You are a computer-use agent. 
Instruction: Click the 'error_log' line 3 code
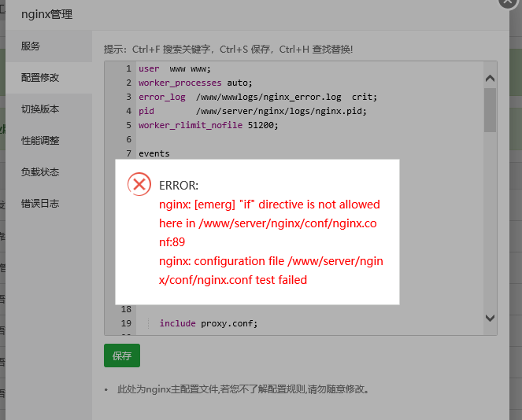[257, 97]
